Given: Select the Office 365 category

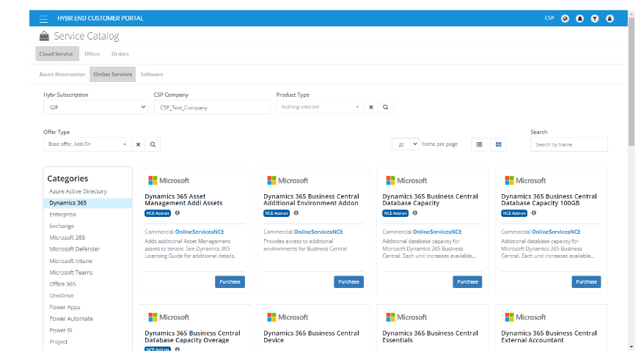Looking at the screenshot, I should tap(62, 284).
